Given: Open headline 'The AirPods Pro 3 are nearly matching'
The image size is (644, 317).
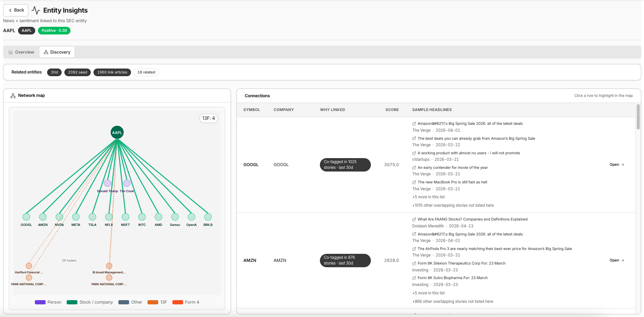Looking at the screenshot, I should pyautogui.click(x=495, y=249).
